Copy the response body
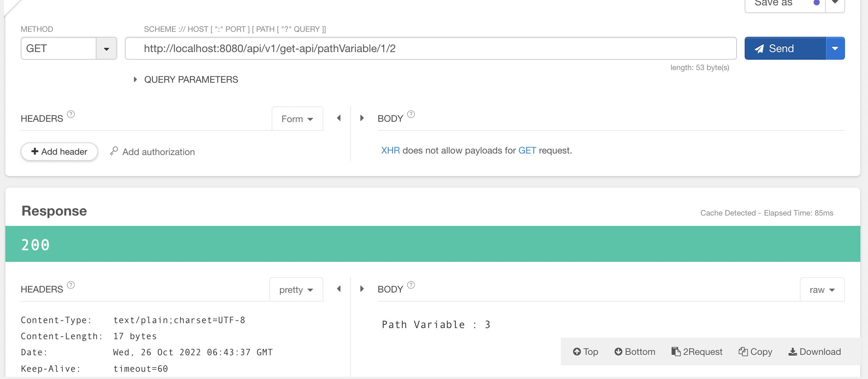This screenshot has width=868, height=379. (755, 352)
